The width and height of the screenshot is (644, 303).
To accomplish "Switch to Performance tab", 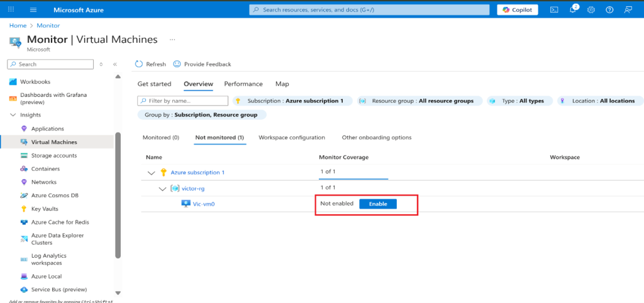I will tap(243, 84).
